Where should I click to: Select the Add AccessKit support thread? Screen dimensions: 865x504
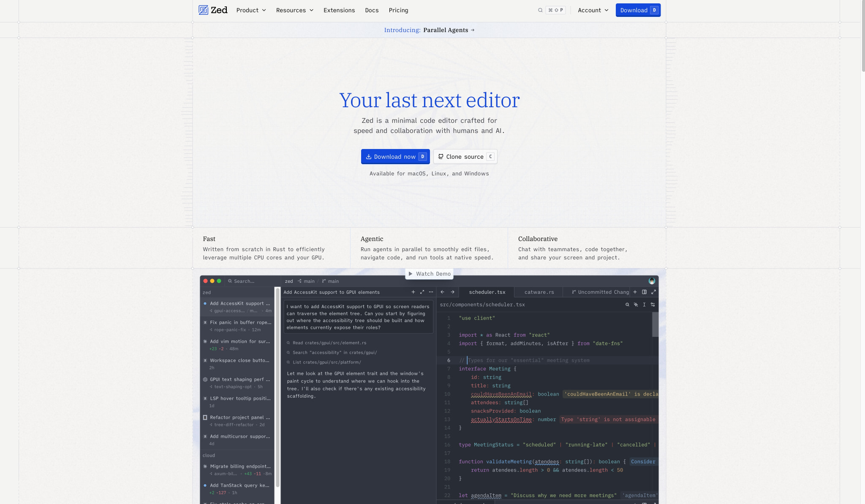pos(237,307)
